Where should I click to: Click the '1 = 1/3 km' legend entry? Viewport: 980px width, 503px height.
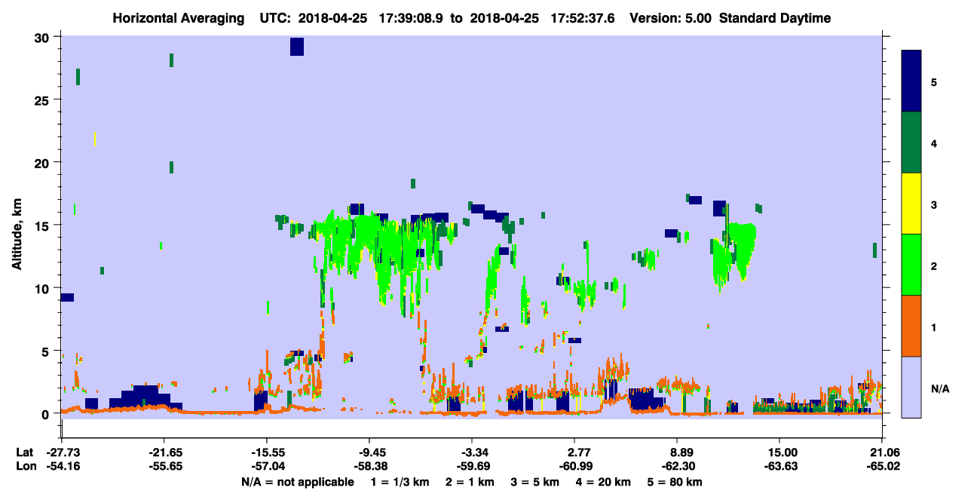coord(400,481)
